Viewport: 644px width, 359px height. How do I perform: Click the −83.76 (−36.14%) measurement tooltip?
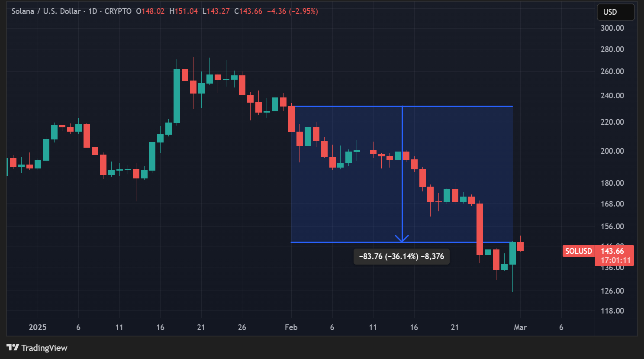(x=402, y=256)
